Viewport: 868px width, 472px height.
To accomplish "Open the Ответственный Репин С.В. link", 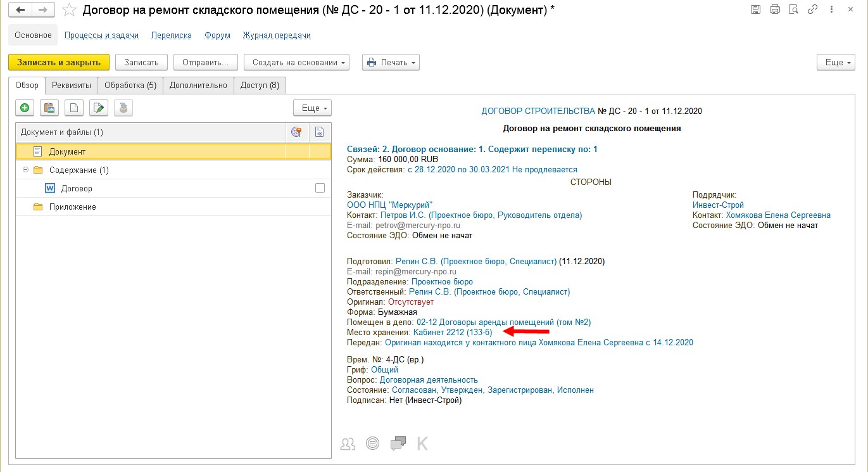I will (x=489, y=291).
